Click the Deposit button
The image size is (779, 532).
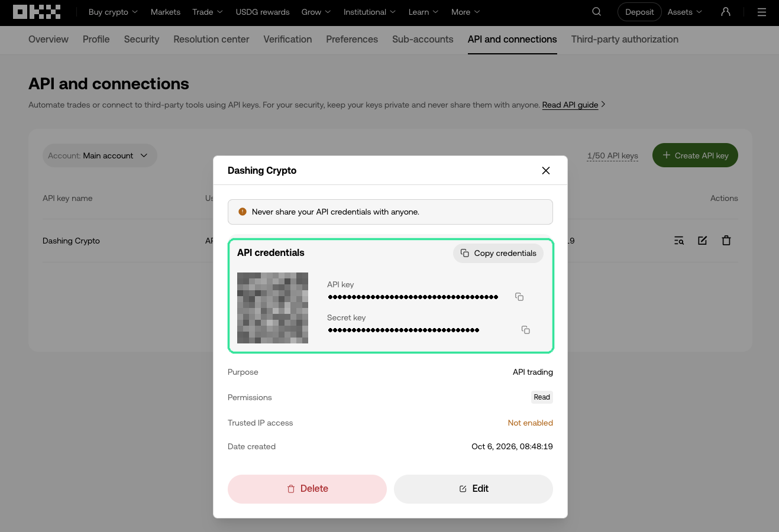639,12
